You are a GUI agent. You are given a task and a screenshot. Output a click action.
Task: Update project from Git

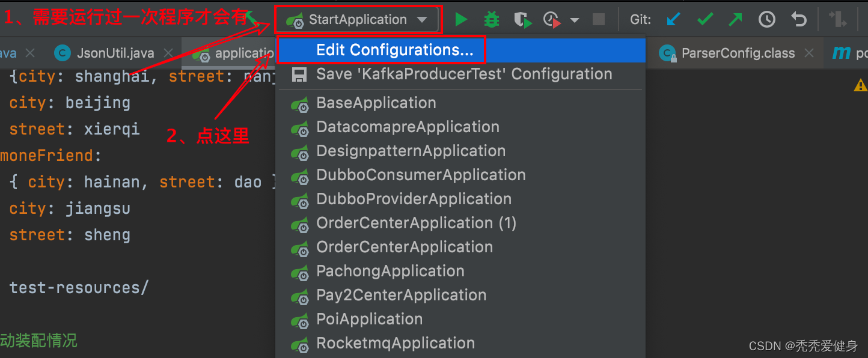click(673, 19)
